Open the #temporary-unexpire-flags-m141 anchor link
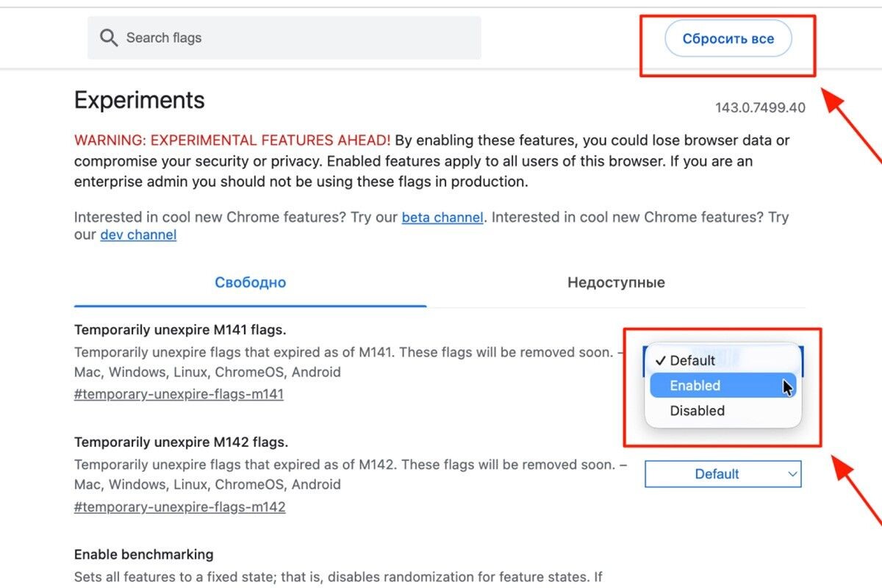 (179, 394)
